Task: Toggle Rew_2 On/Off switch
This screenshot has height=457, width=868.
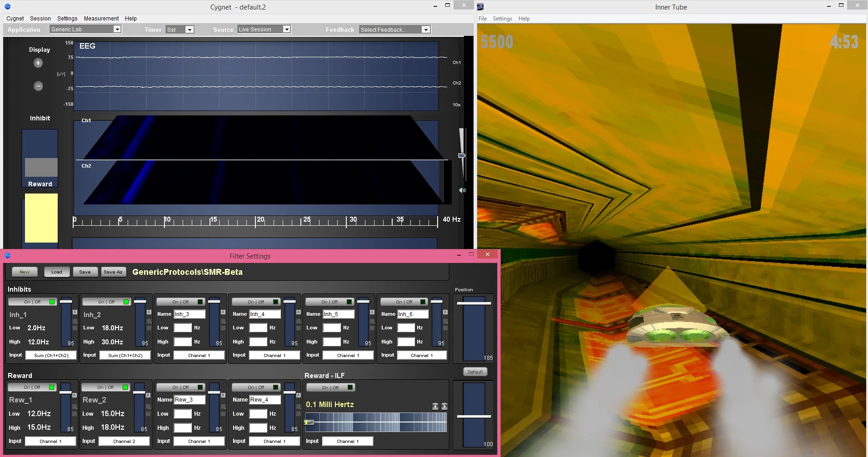Action: coord(105,387)
